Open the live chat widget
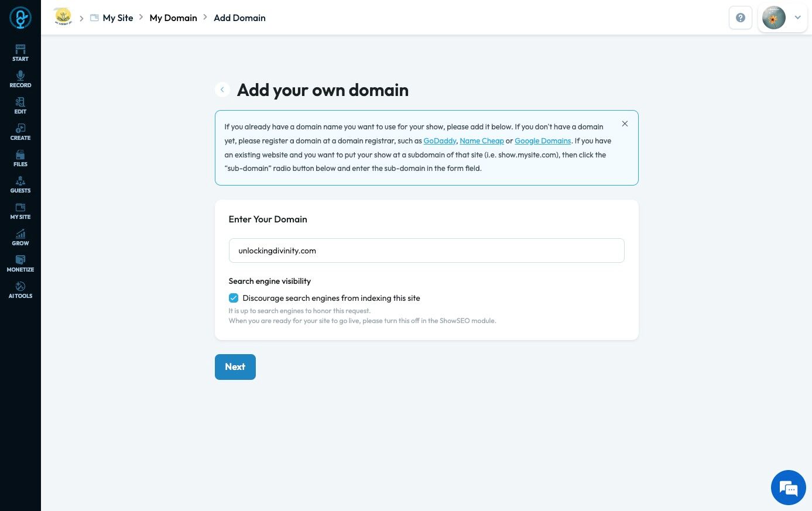812x511 pixels. (789, 488)
